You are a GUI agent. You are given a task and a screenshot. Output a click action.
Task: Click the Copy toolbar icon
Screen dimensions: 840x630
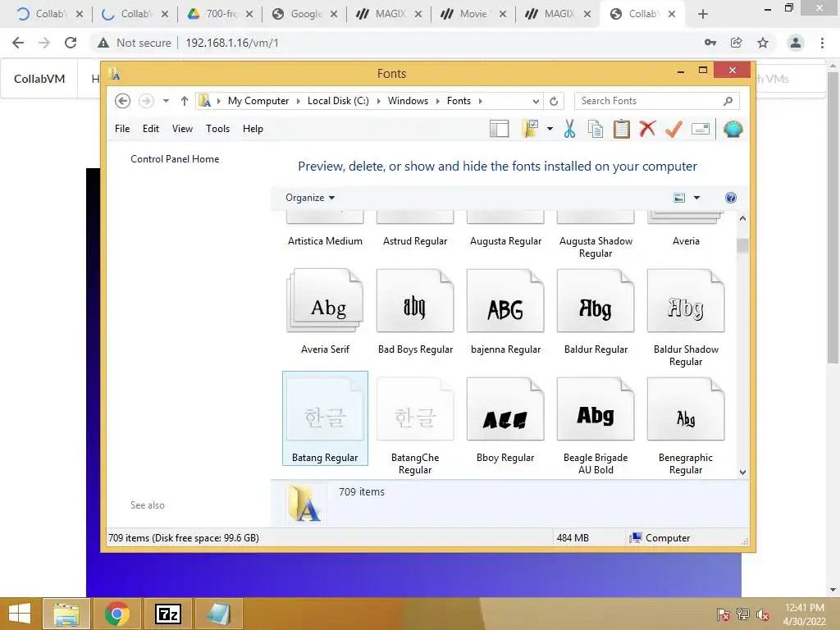click(596, 129)
